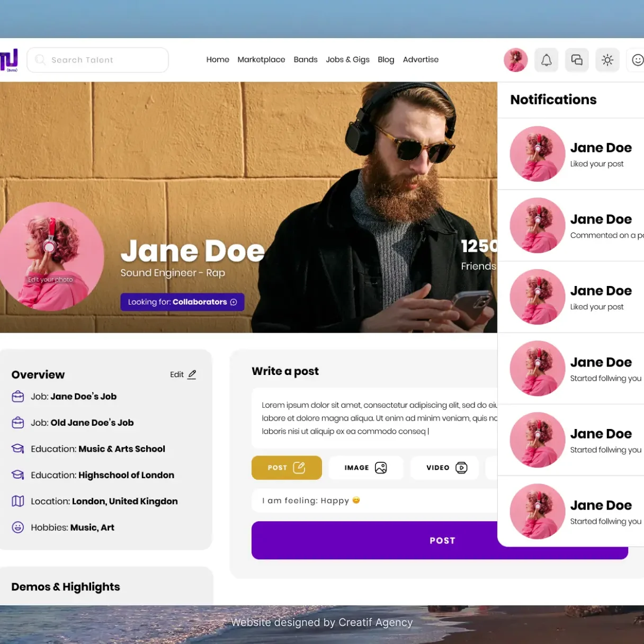
Task: Click the notifications bell icon
Action: (x=546, y=60)
